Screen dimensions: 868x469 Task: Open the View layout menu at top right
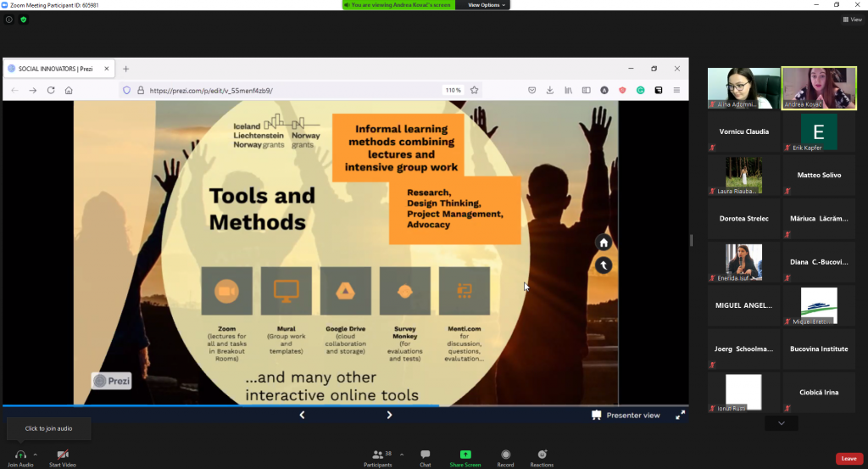[853, 20]
